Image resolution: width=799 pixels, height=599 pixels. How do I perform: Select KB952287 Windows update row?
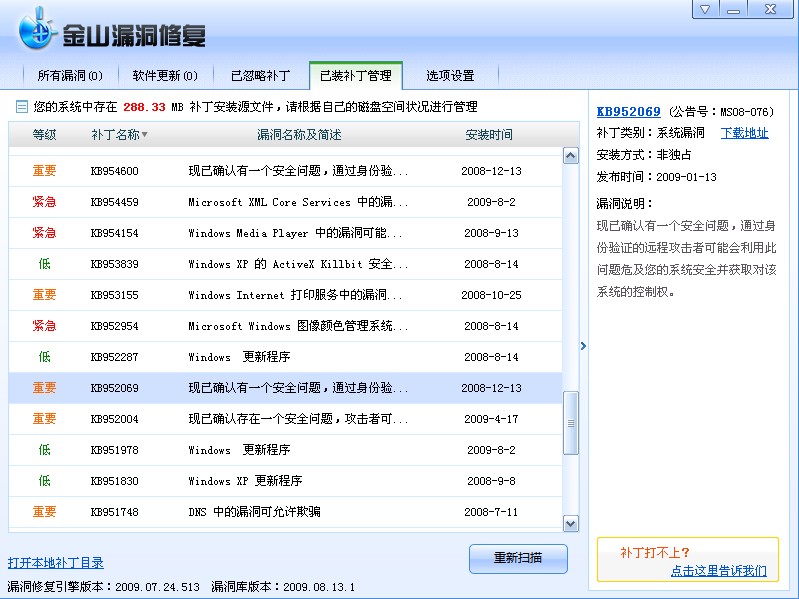tap(285, 357)
